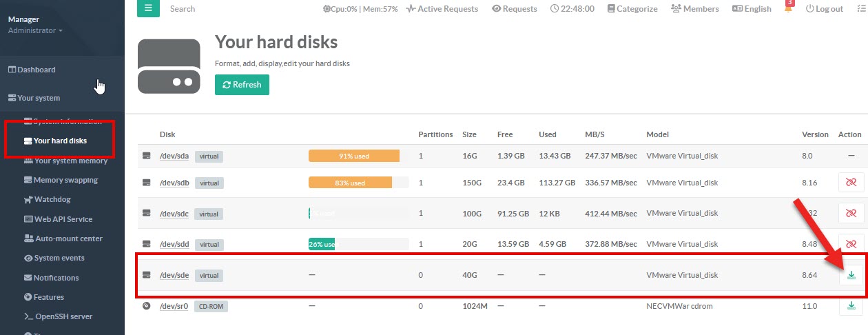This screenshot has width=868, height=335.
Task: Click the install icon for /dev/sr0
Action: tap(851, 306)
